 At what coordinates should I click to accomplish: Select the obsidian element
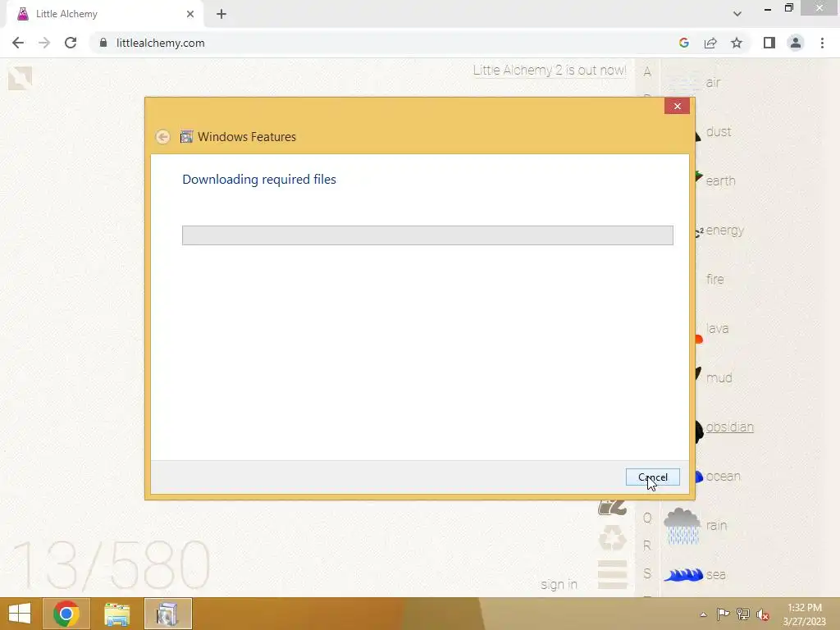(x=729, y=427)
